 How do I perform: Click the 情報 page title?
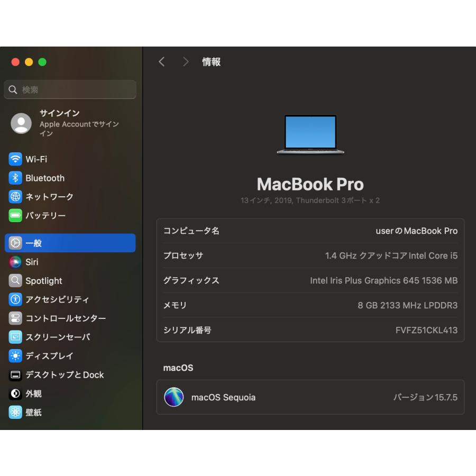click(211, 62)
